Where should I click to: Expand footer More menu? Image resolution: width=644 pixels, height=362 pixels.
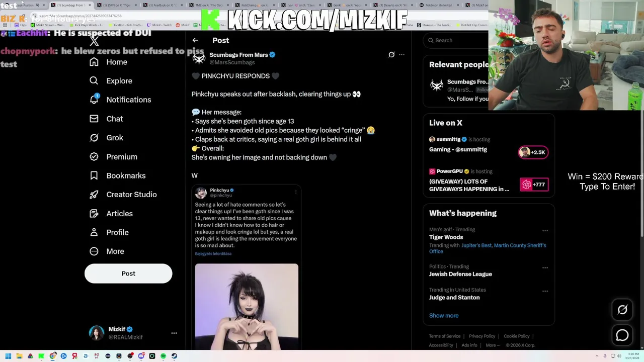coord(493,345)
